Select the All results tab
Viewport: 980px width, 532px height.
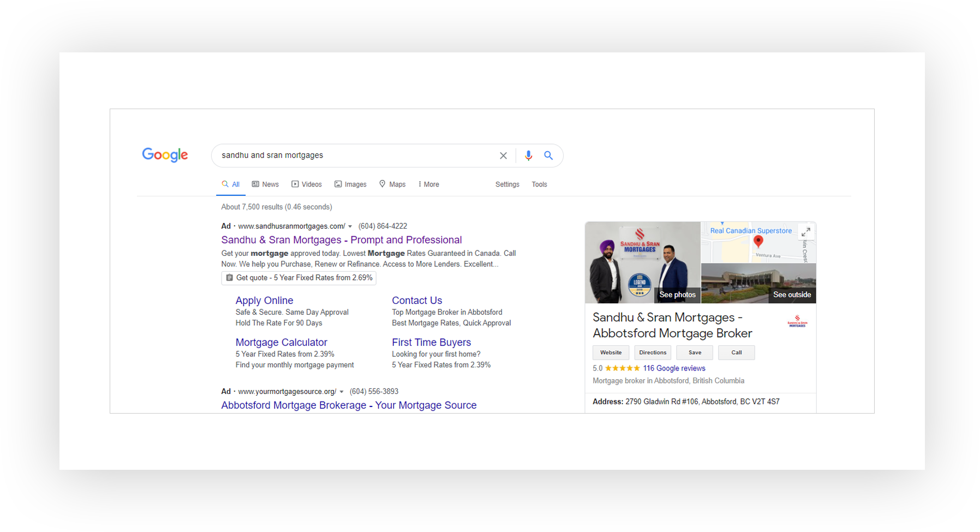[231, 184]
